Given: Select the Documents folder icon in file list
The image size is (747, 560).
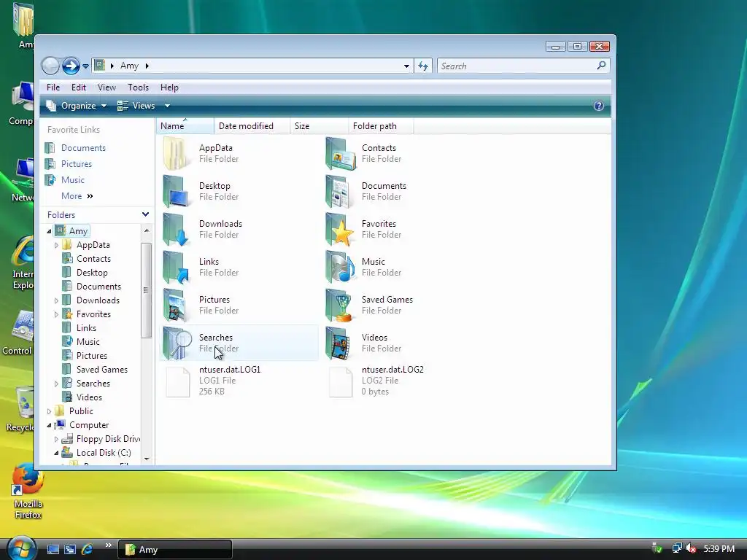Looking at the screenshot, I should [339, 192].
